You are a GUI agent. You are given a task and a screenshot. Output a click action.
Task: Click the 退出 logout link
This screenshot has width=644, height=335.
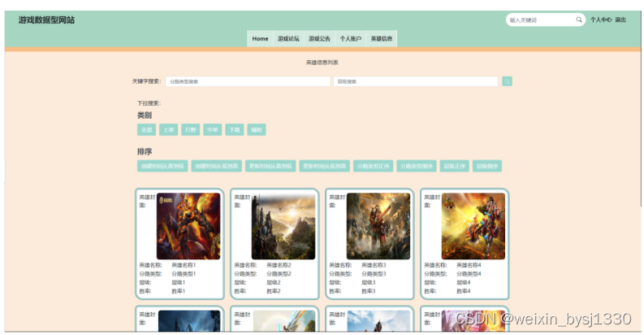(x=620, y=20)
